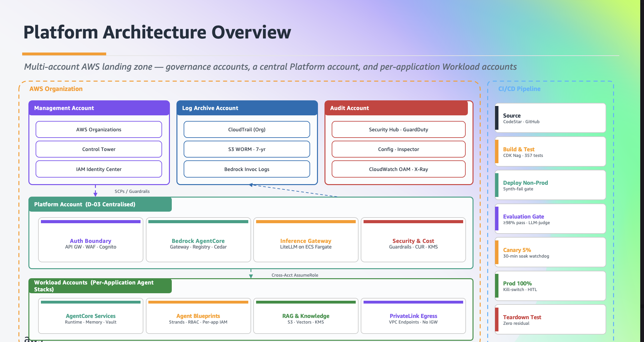Screen dimensions: 644x342
Task: Click the AWS Organization label
Action: [x=56, y=89]
